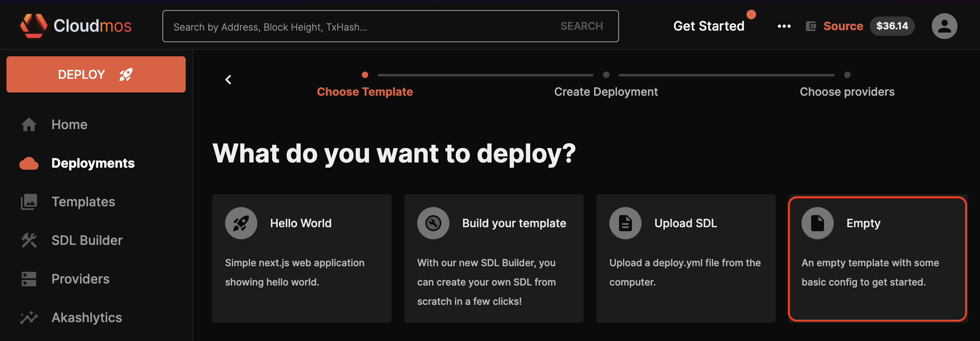
Task: Select the Create Deployment step
Action: [606, 92]
